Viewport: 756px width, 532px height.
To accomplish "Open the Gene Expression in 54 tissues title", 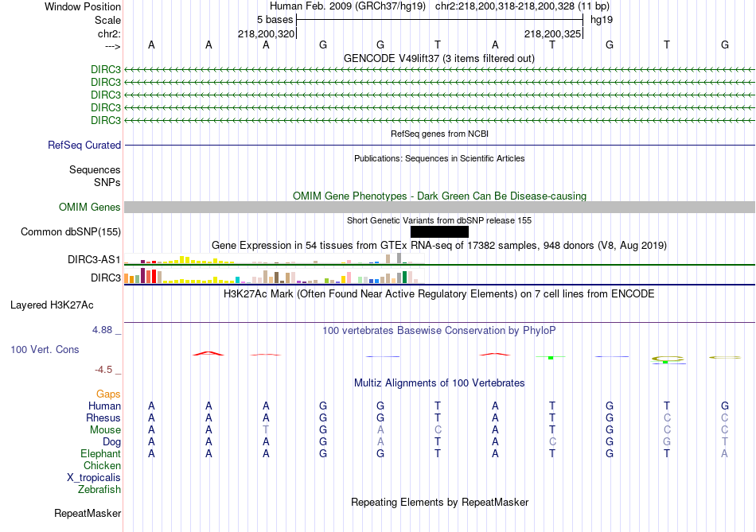I will (439, 245).
